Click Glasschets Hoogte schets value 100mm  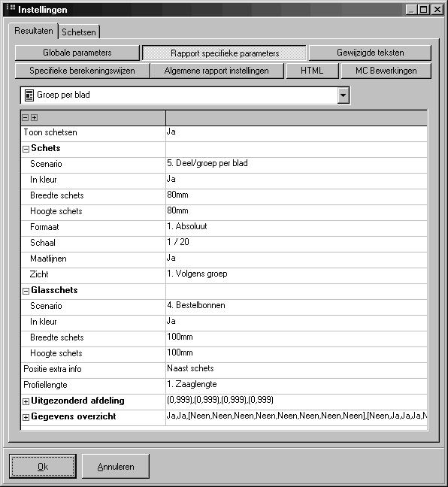(180, 352)
